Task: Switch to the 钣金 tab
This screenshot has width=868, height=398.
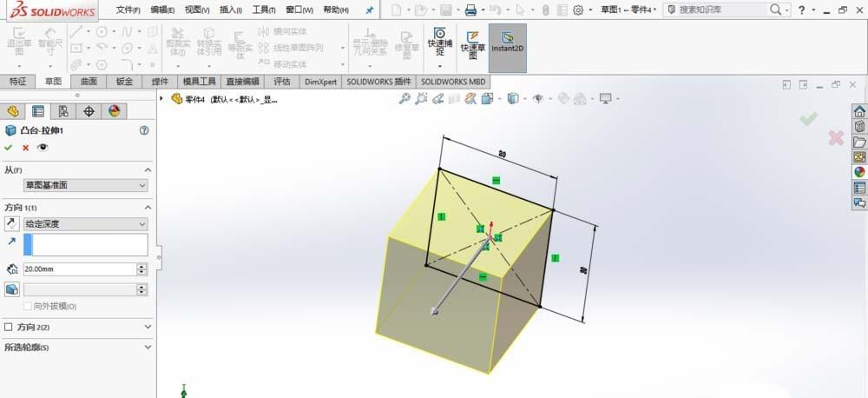Action: pos(124,82)
